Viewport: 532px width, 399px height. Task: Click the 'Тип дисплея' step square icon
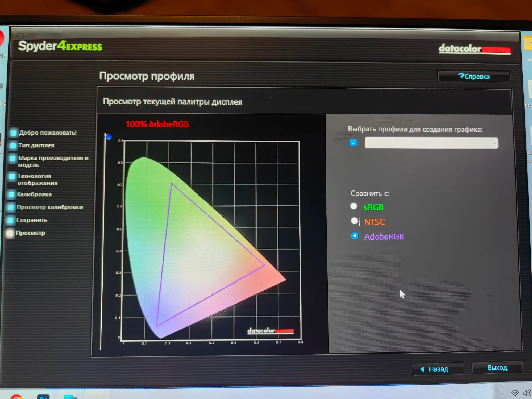(13, 146)
